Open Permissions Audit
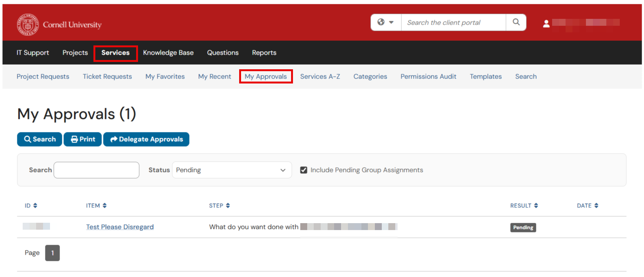 428,77
